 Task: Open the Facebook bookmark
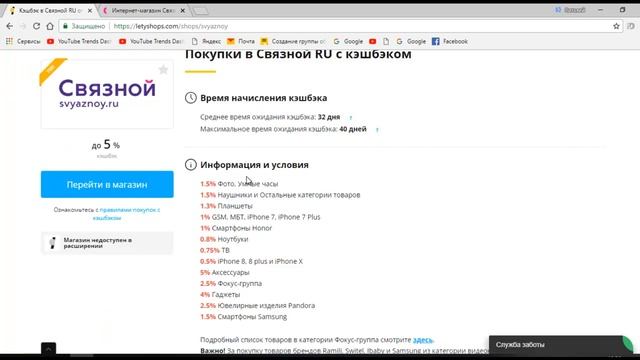(450, 41)
